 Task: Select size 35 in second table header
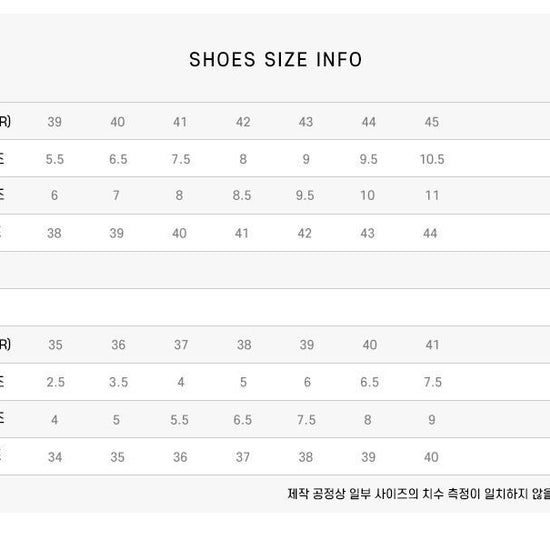point(55,345)
